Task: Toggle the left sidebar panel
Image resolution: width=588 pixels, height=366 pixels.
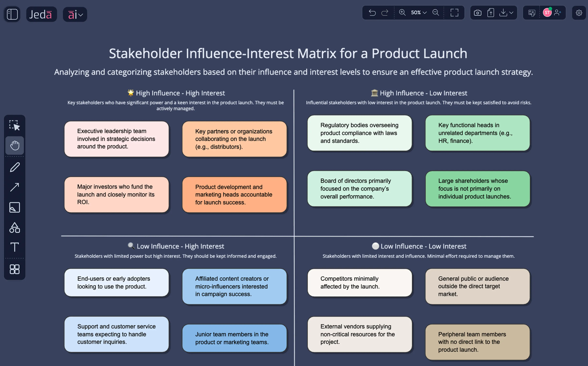Action: 12,14
